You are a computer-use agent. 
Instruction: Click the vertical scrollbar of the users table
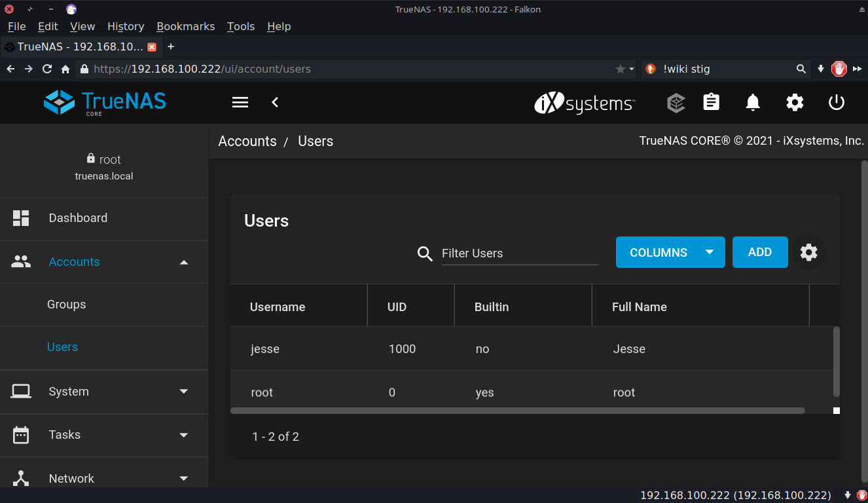coord(836,362)
